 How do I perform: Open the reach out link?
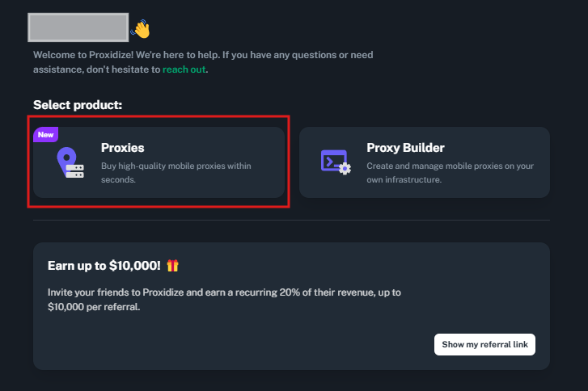184,69
